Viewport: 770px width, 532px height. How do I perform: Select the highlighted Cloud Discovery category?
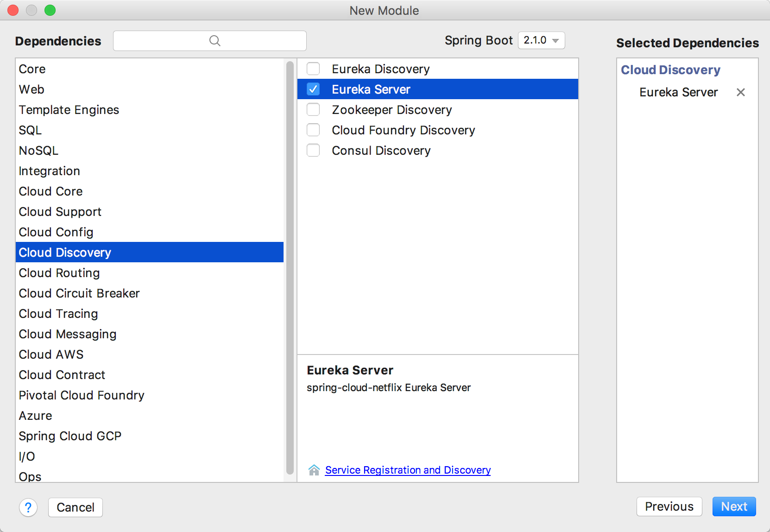click(x=150, y=253)
